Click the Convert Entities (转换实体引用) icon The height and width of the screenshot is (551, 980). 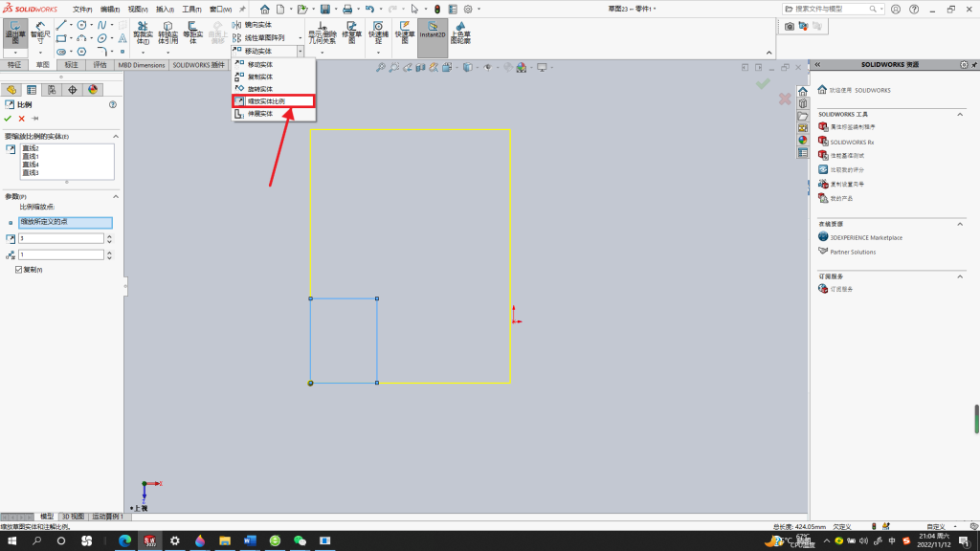pos(167,33)
